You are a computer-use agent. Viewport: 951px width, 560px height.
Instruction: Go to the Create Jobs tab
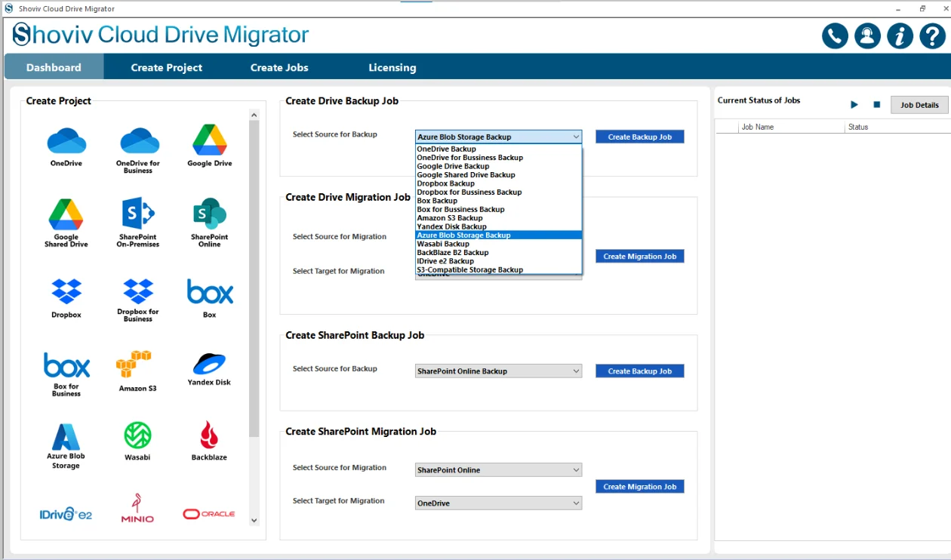pyautogui.click(x=279, y=67)
